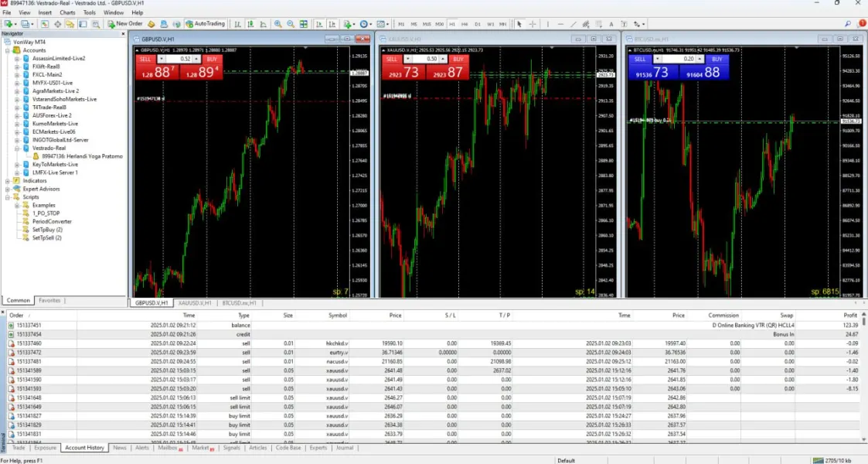Toggle the Data Window crosshair-target icon
The width and height of the screenshot is (868, 464).
pyautogui.click(x=57, y=24)
